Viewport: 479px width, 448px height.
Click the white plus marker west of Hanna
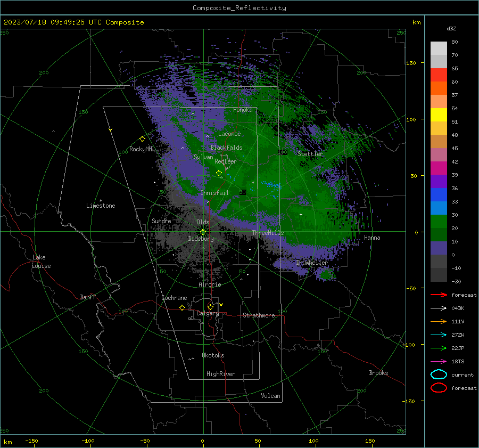point(301,214)
